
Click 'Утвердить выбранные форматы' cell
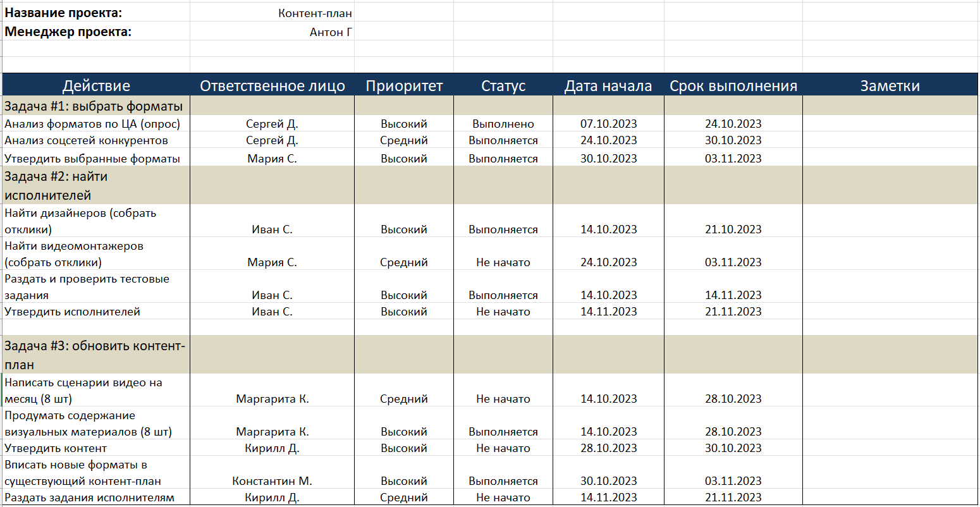[x=96, y=157]
